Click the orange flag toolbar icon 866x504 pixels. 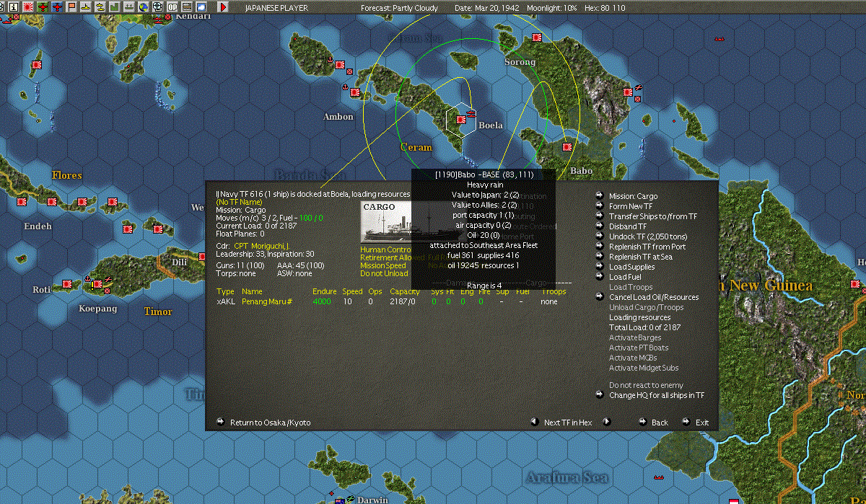pyautogui.click(x=71, y=6)
